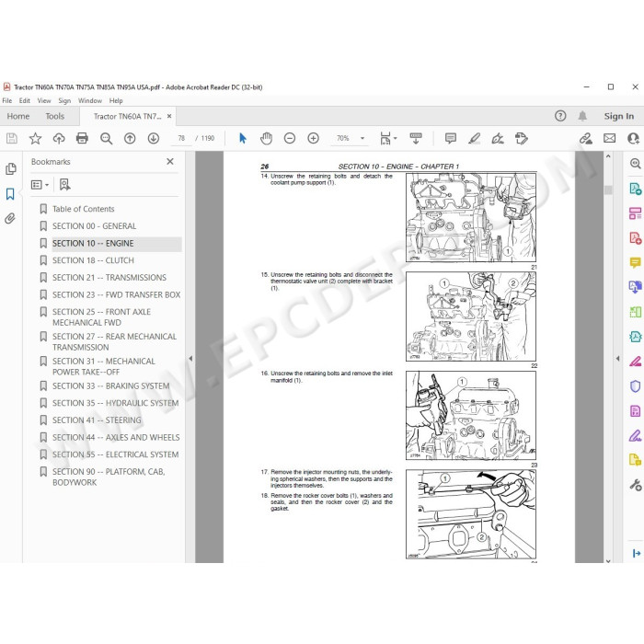
Task: Click the document scrollbar down arrow
Action: click(x=608, y=560)
